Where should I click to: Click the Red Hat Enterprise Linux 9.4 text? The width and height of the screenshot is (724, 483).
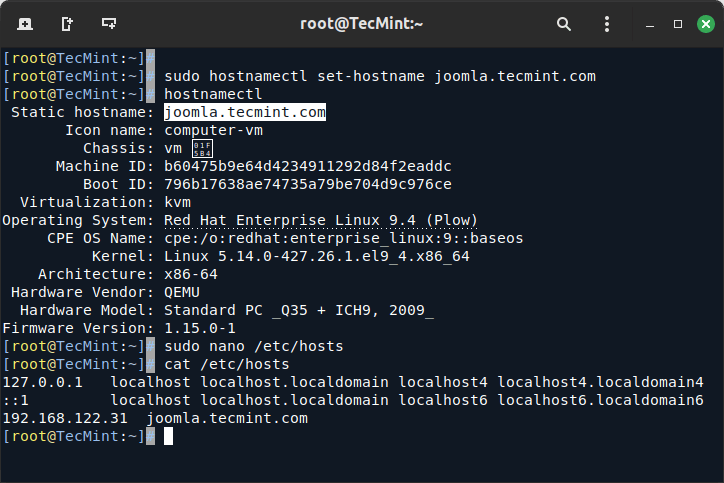(321, 220)
